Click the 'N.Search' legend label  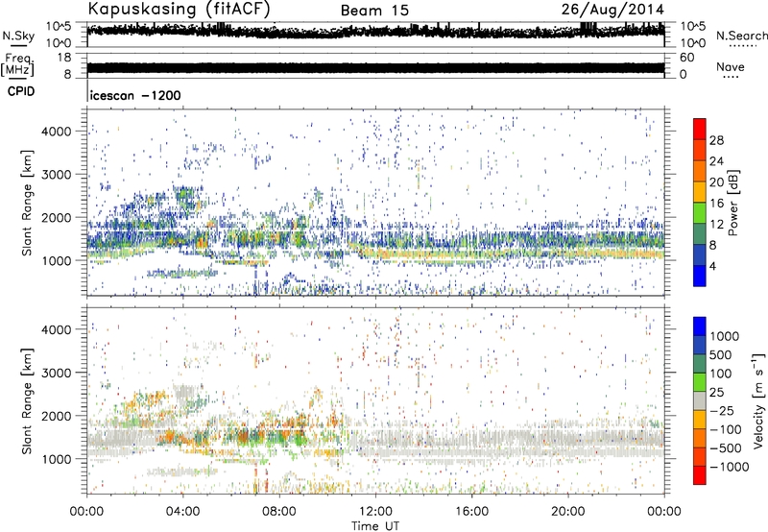coord(741,36)
